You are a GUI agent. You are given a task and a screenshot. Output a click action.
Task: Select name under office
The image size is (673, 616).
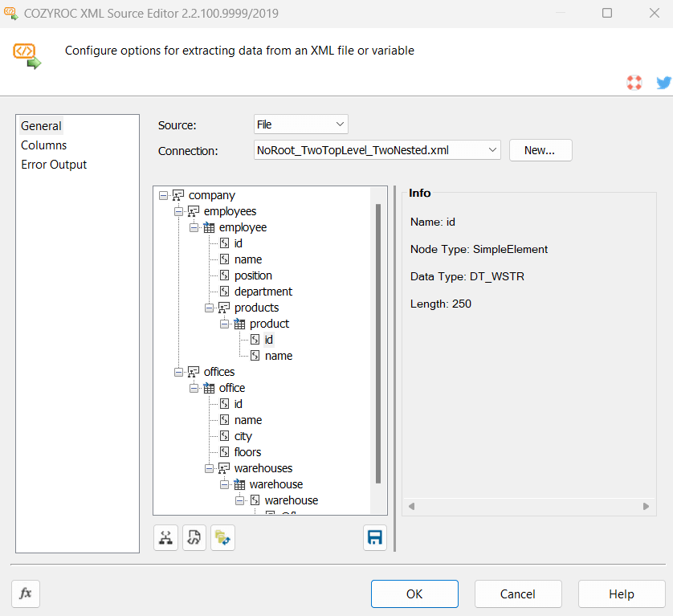(248, 420)
